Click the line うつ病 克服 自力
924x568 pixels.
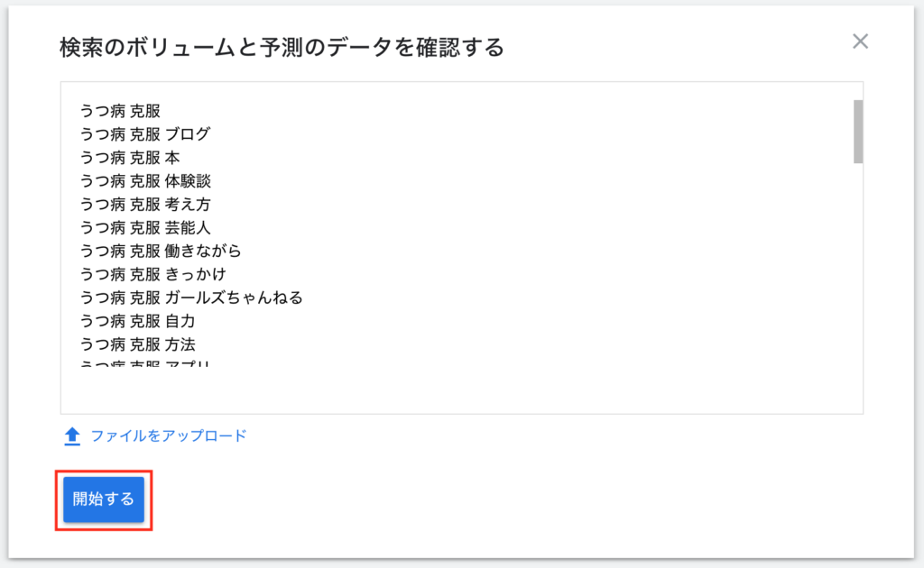137,321
